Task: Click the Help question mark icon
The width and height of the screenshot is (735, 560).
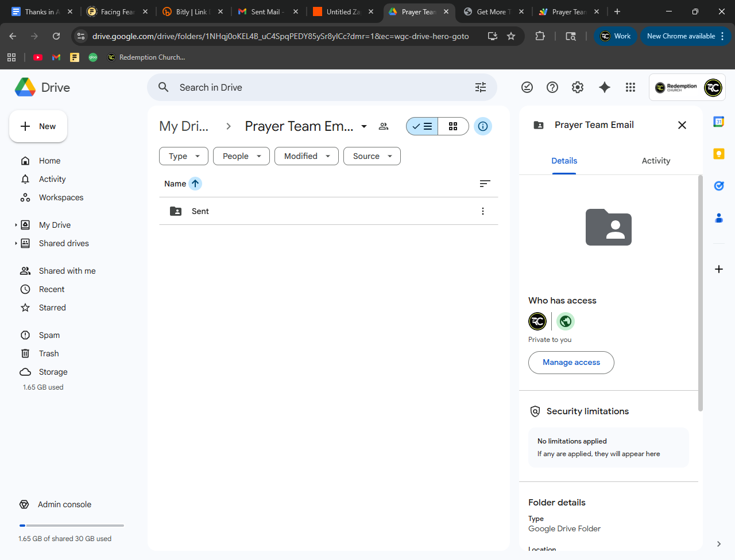Action: tap(552, 87)
